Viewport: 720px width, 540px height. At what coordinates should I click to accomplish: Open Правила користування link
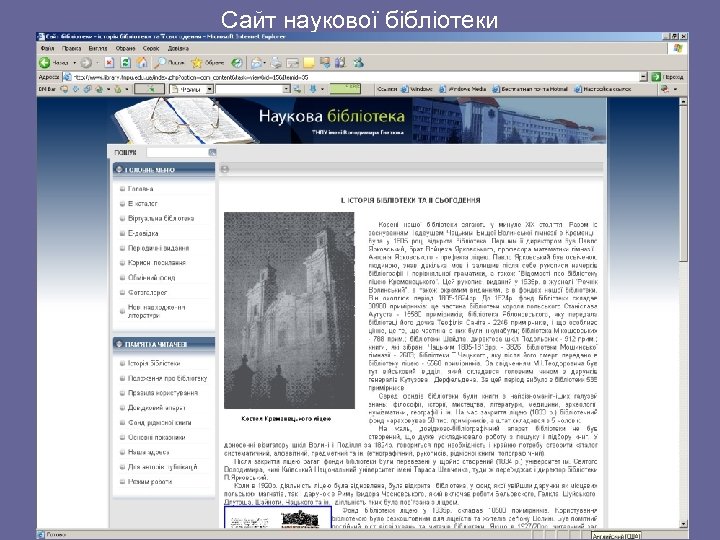pyautogui.click(x=163, y=393)
